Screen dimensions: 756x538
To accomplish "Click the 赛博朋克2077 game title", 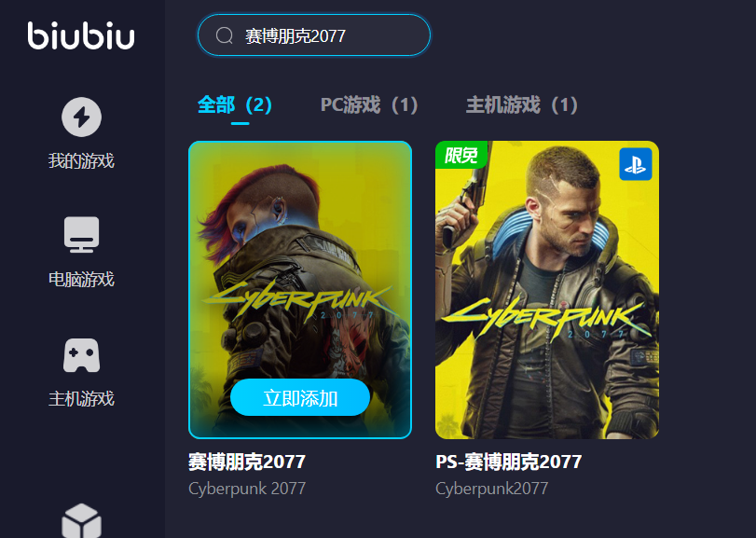I will pyautogui.click(x=247, y=462).
